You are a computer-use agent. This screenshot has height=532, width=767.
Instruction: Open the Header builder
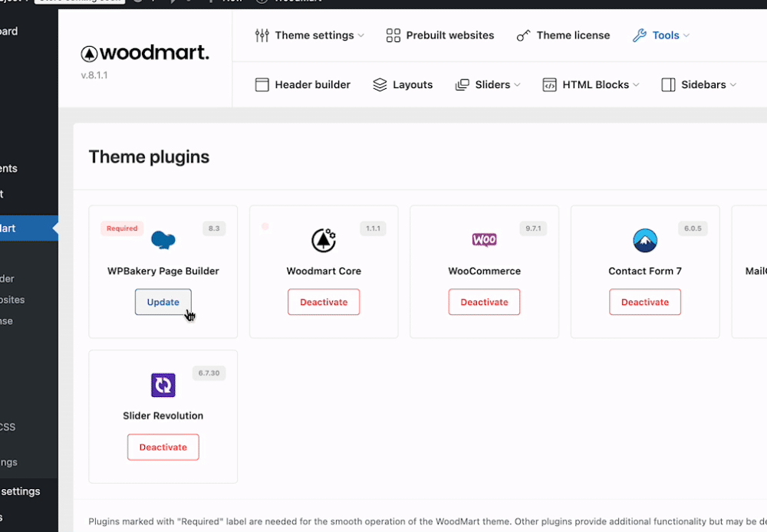click(313, 84)
